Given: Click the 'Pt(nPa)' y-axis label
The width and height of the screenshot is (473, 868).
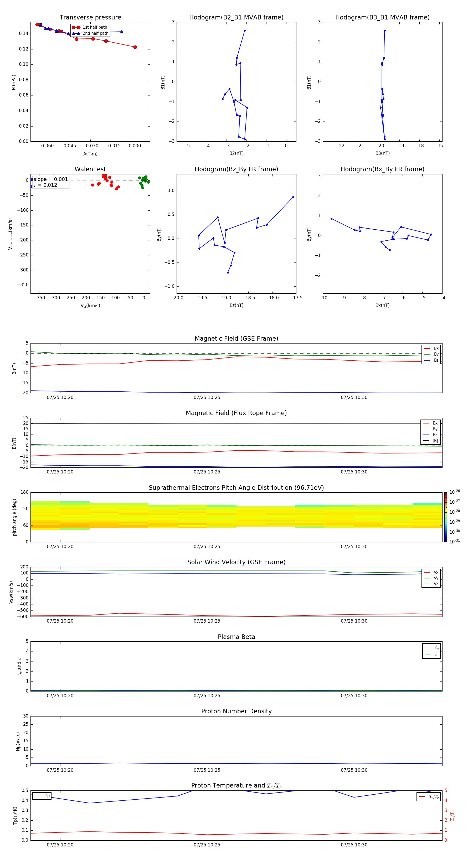Looking at the screenshot, I should [14, 82].
